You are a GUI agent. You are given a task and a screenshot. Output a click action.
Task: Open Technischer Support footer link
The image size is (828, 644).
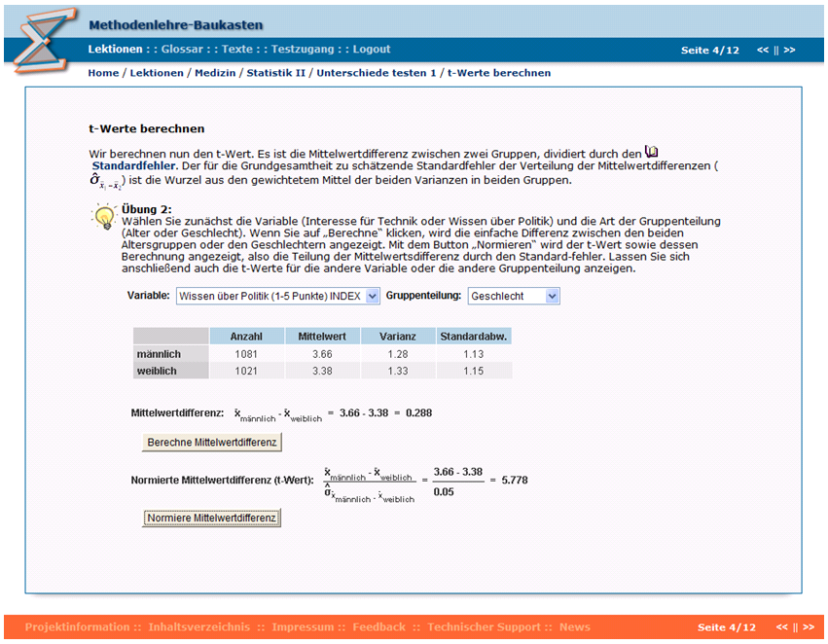(x=484, y=627)
